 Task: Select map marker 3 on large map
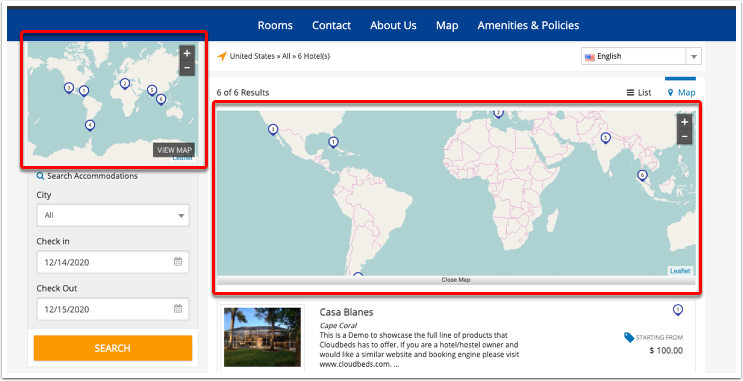[273, 129]
